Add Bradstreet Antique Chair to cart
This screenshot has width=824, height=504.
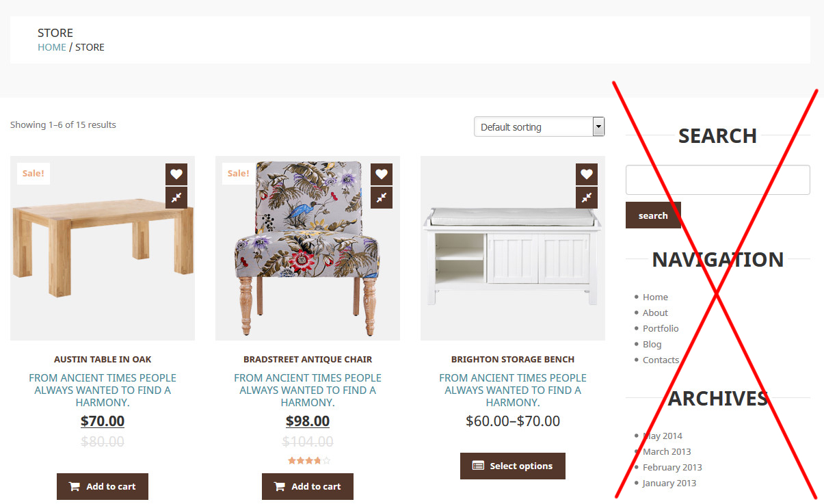pyautogui.click(x=308, y=487)
